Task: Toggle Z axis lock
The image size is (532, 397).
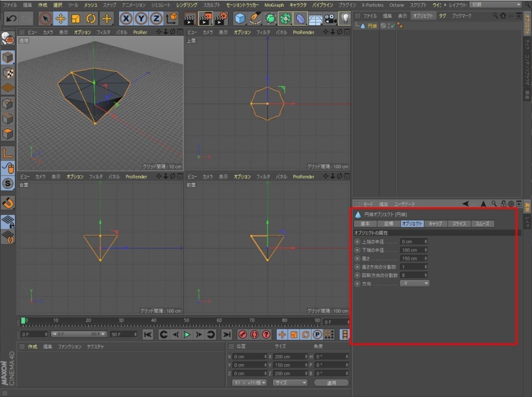Action: tap(156, 18)
